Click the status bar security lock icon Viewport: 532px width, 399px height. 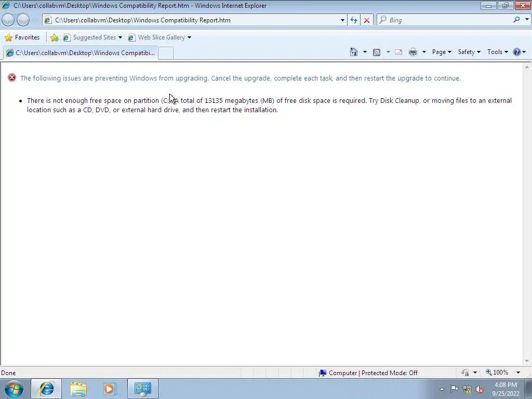coord(465,373)
